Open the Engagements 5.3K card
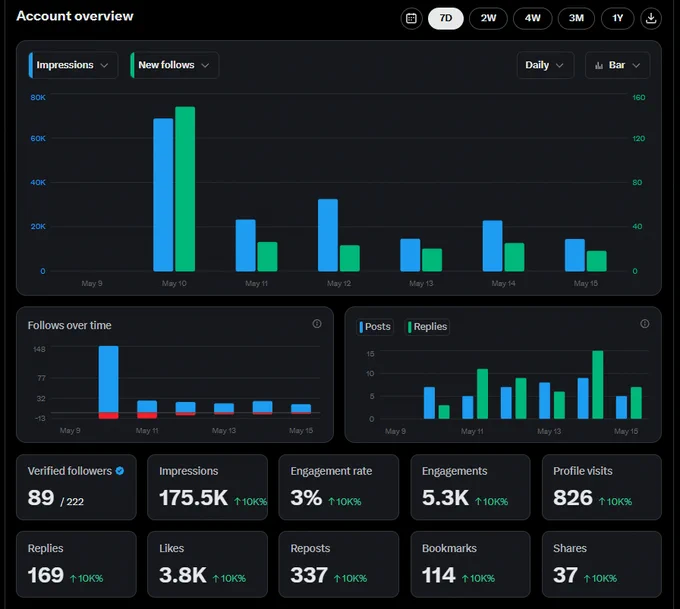The height and width of the screenshot is (609, 680). (471, 487)
